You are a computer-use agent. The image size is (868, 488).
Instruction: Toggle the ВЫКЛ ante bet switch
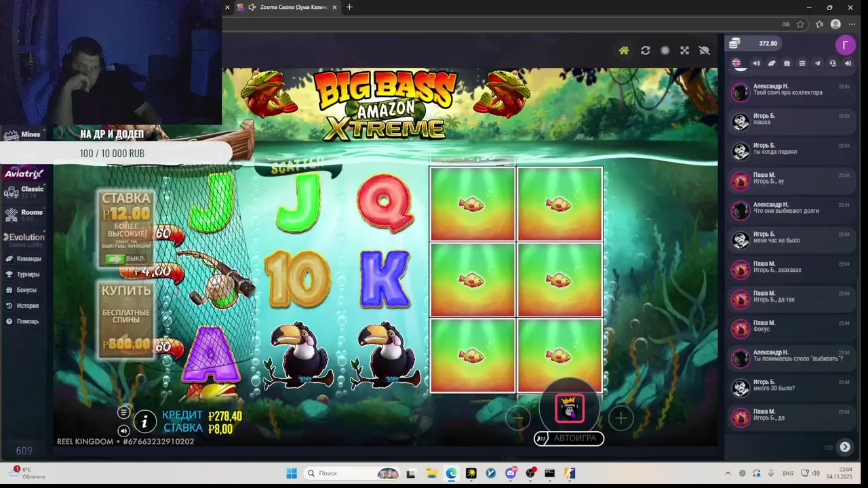click(x=125, y=259)
